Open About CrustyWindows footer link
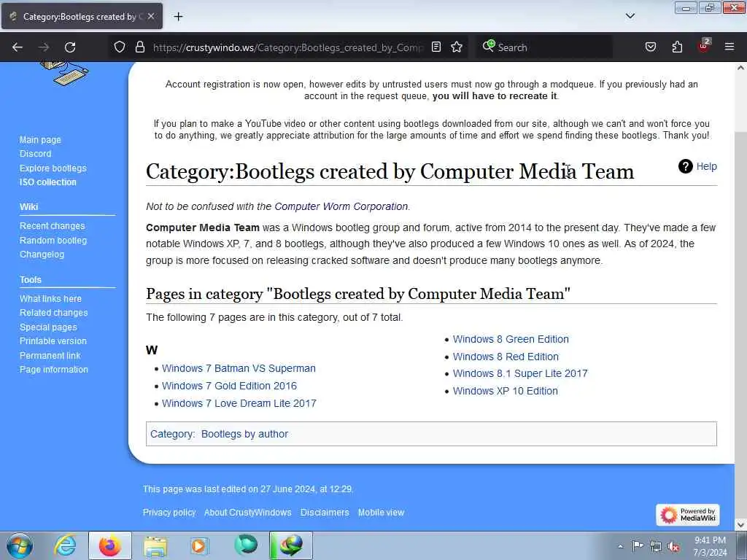This screenshot has height=560, width=747. point(248,513)
